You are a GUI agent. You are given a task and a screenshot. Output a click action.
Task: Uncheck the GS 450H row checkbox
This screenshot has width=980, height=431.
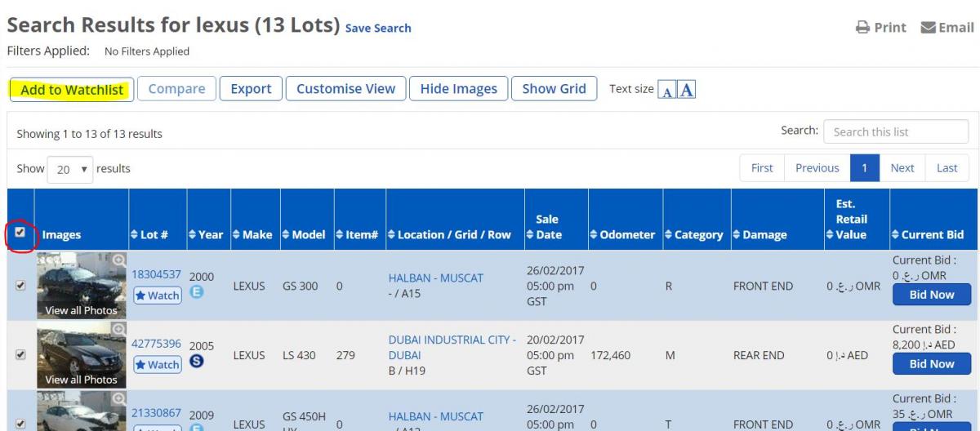point(21,424)
